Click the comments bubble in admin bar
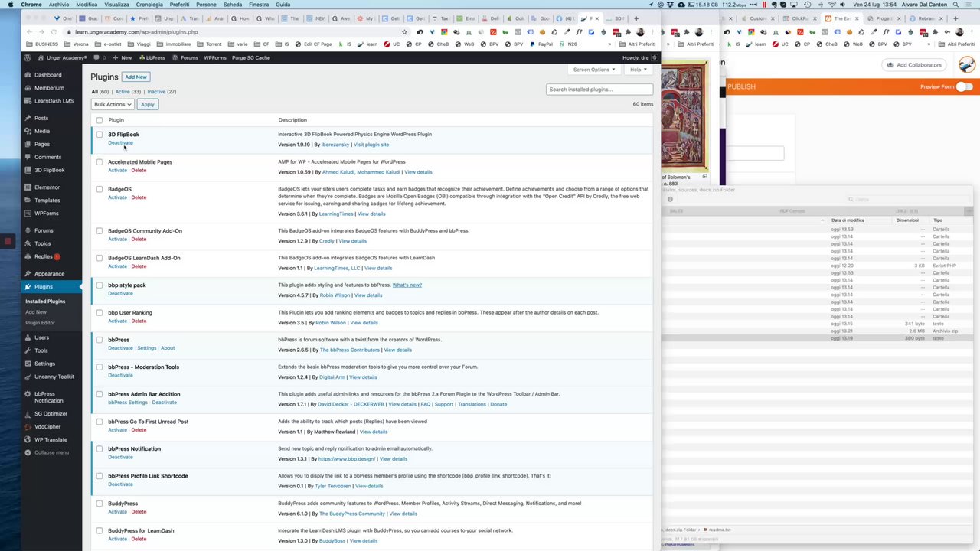This screenshot has height=551, width=980. [96, 57]
